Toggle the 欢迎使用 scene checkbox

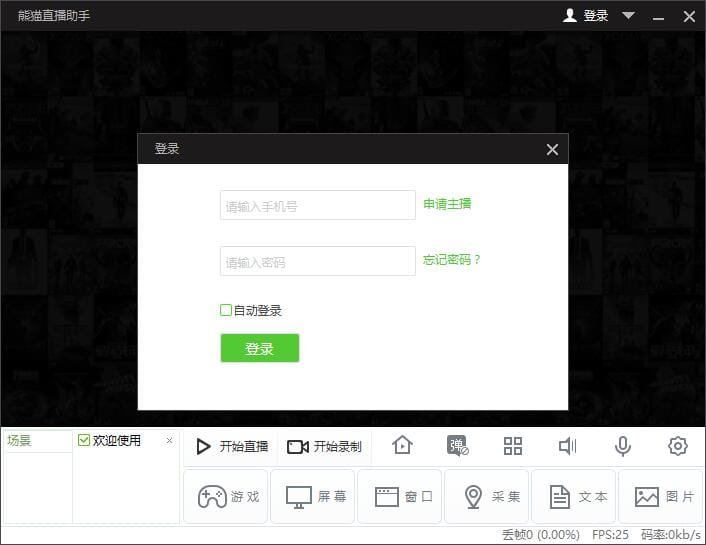84,440
